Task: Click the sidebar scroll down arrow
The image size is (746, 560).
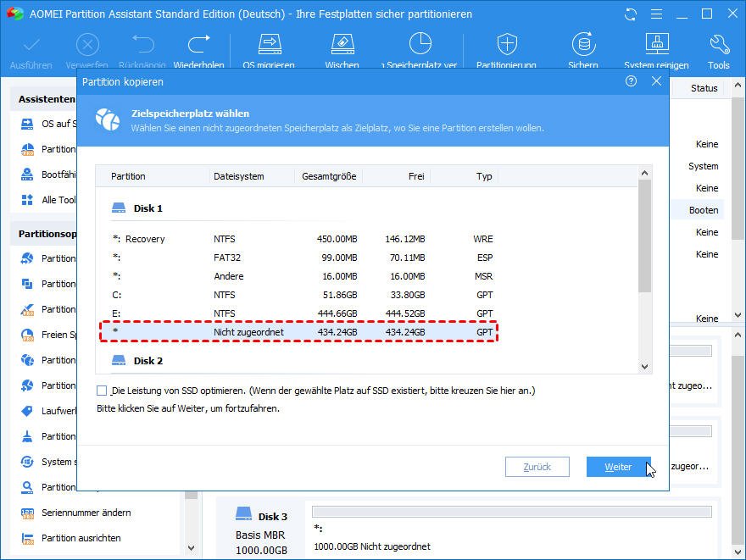Action: pyautogui.click(x=192, y=547)
